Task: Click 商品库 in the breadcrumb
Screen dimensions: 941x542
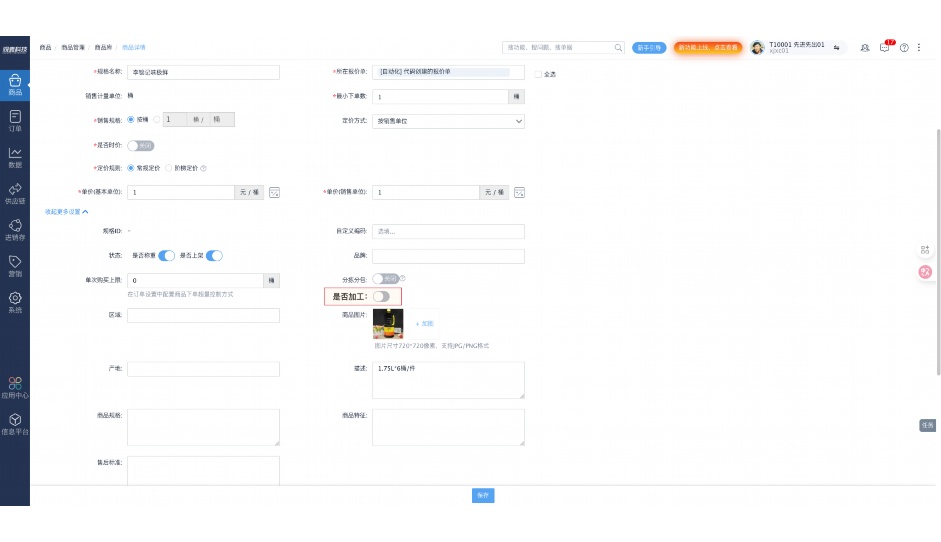Action: click(x=102, y=47)
